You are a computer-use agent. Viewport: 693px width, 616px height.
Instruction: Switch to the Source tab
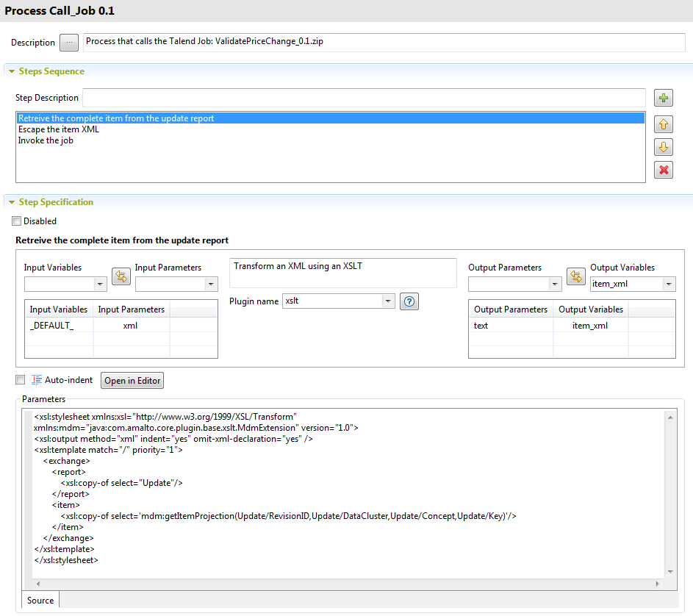click(x=40, y=600)
